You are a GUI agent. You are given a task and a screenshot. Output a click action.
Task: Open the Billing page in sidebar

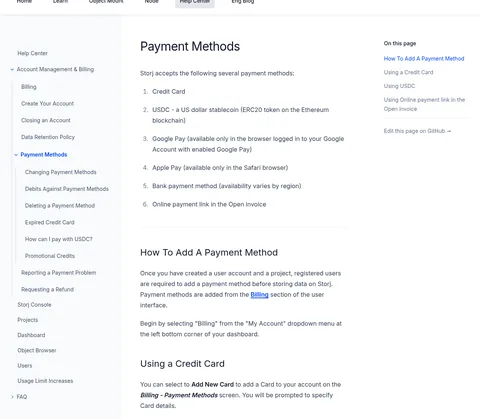pos(29,87)
